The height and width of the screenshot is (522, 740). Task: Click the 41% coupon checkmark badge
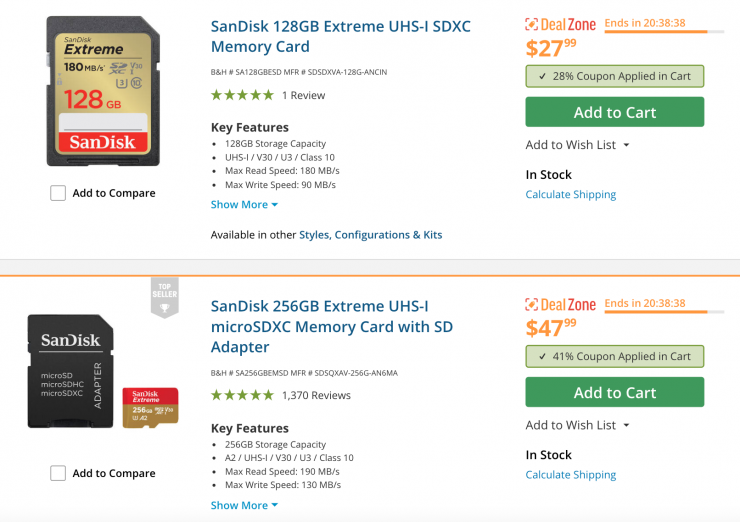coord(614,356)
